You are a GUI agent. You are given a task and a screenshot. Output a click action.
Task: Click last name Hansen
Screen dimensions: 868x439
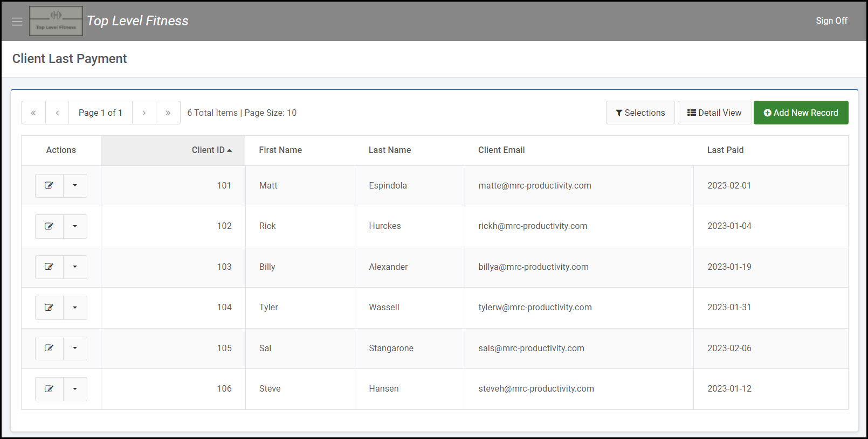[x=384, y=389]
